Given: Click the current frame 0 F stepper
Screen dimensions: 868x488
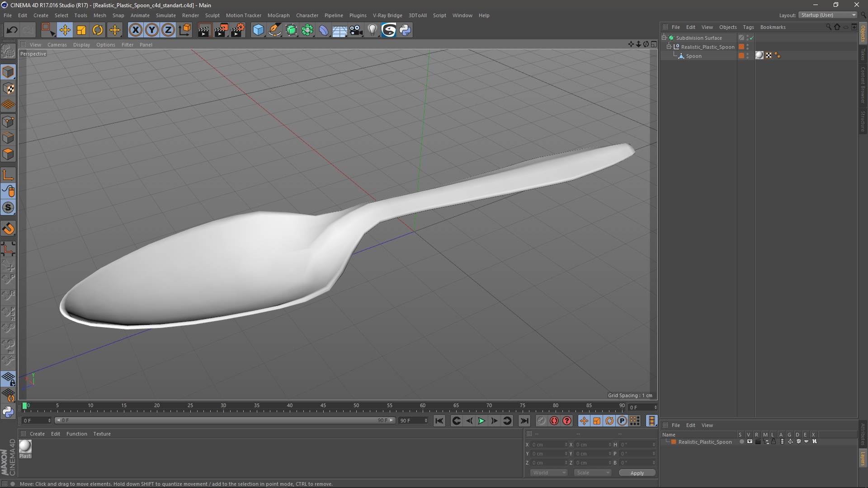Looking at the screenshot, I should click(x=49, y=421).
